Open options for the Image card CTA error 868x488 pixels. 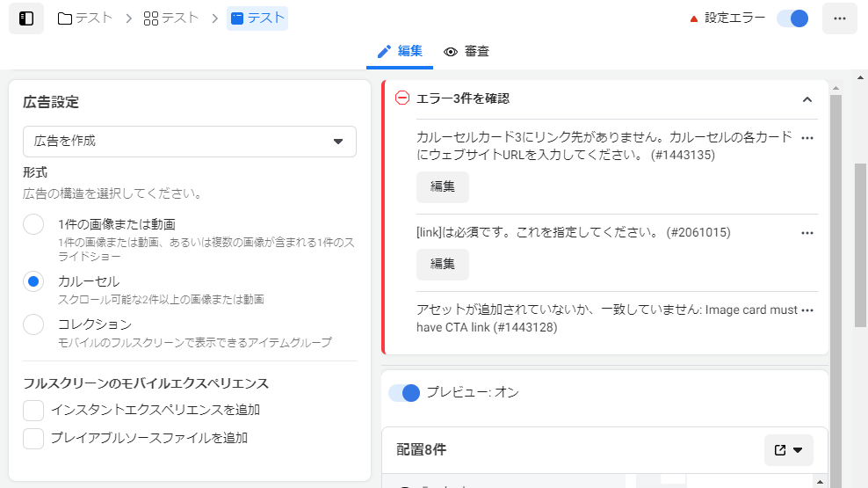[x=807, y=310]
